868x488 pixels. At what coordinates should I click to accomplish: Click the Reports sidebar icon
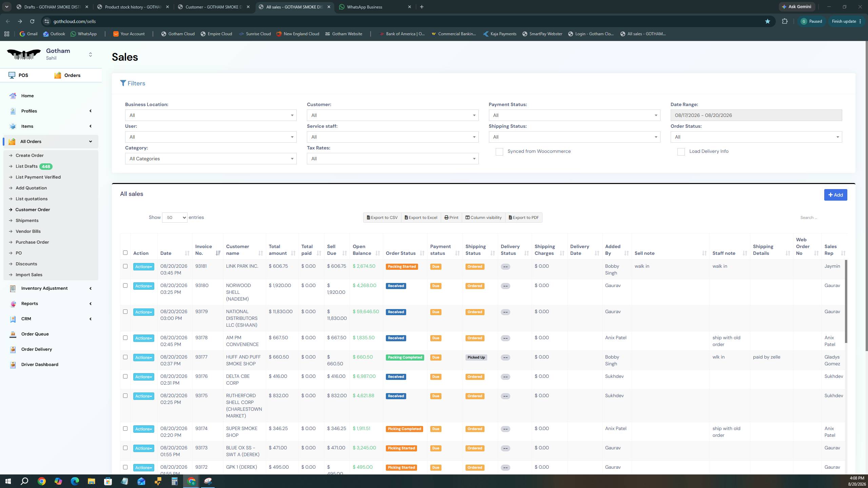[13, 304]
